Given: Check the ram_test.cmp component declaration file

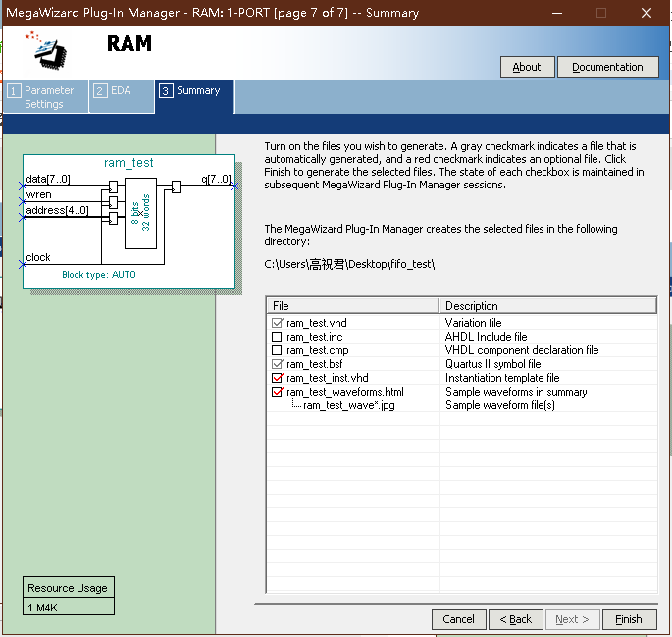Looking at the screenshot, I should point(278,350).
